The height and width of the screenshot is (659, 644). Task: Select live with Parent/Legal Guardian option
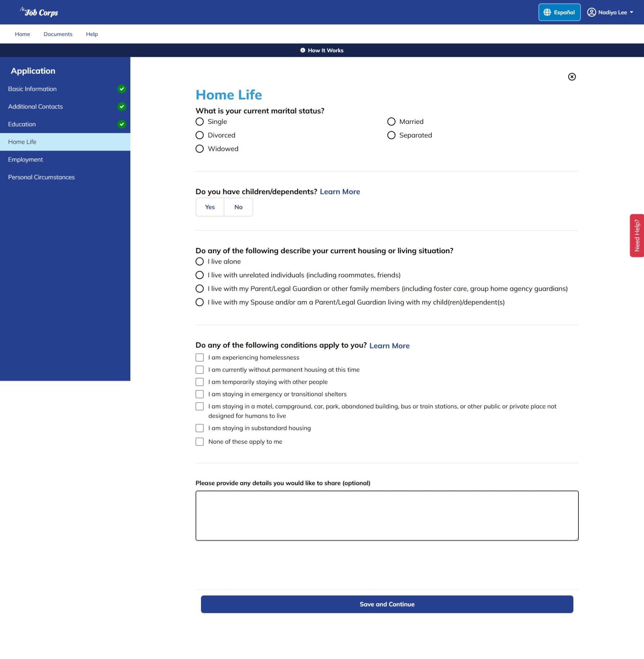click(200, 289)
